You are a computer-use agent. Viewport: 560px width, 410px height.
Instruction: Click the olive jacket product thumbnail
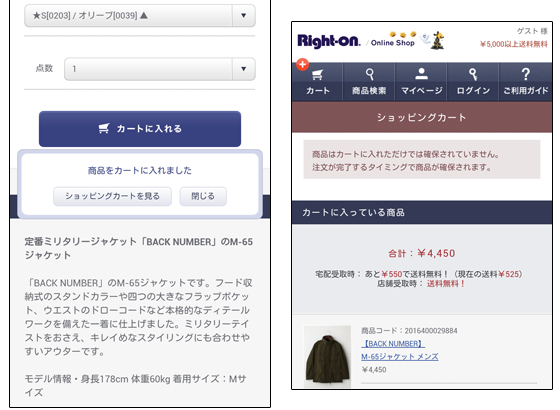tap(327, 356)
